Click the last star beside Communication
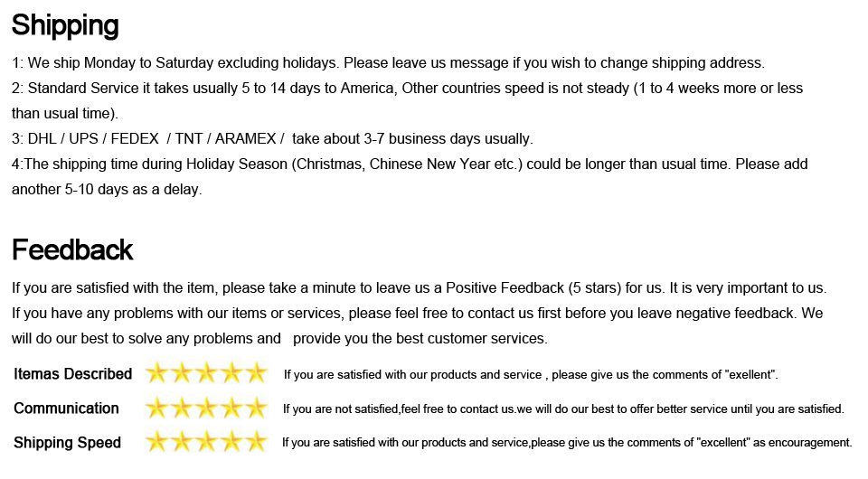 (x=256, y=408)
